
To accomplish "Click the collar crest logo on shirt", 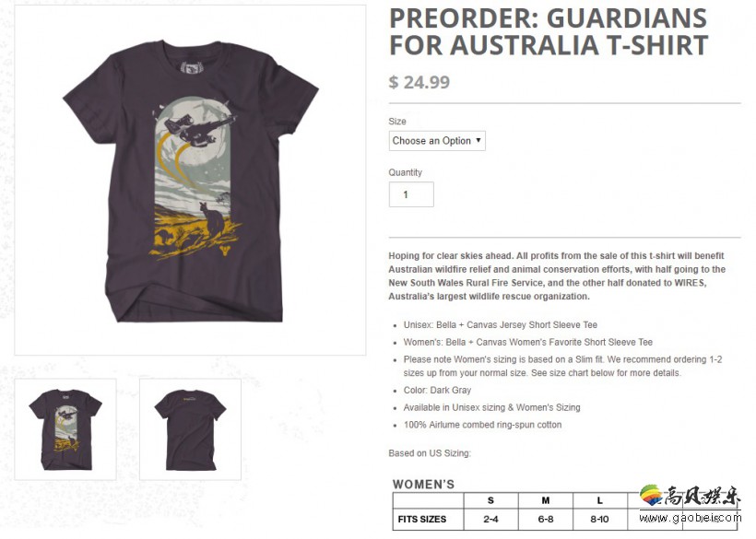I will click(191, 67).
